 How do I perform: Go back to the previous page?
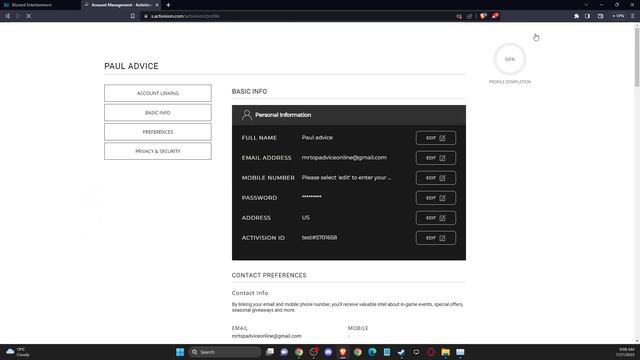(x=7, y=16)
